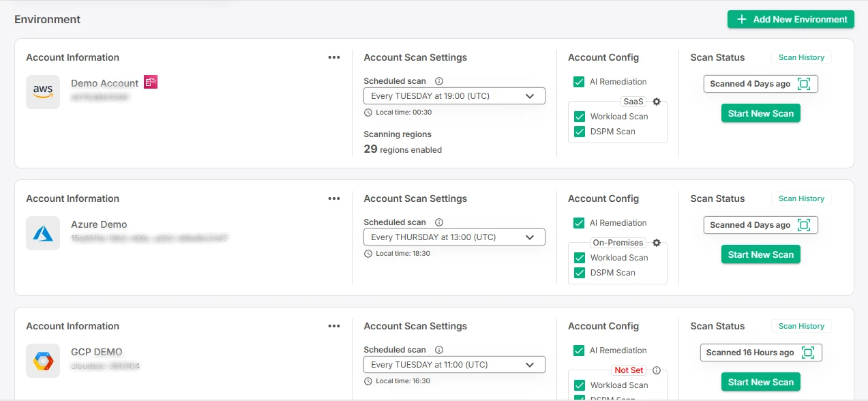The height and width of the screenshot is (401, 868).
Task: Click the AWS account logo thumbnail
Action: coord(43,92)
